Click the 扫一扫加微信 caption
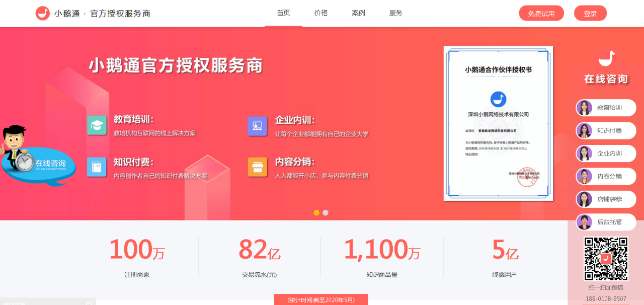The image size is (644, 305). point(606,287)
